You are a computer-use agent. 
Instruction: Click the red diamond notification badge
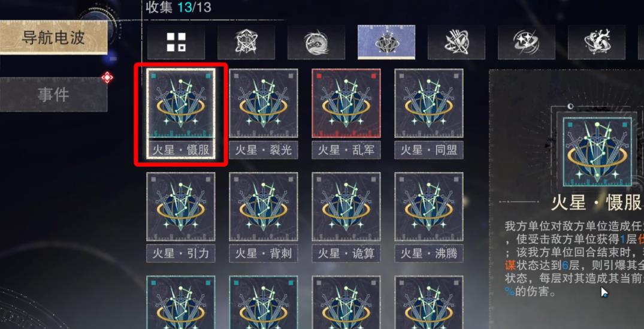point(107,77)
